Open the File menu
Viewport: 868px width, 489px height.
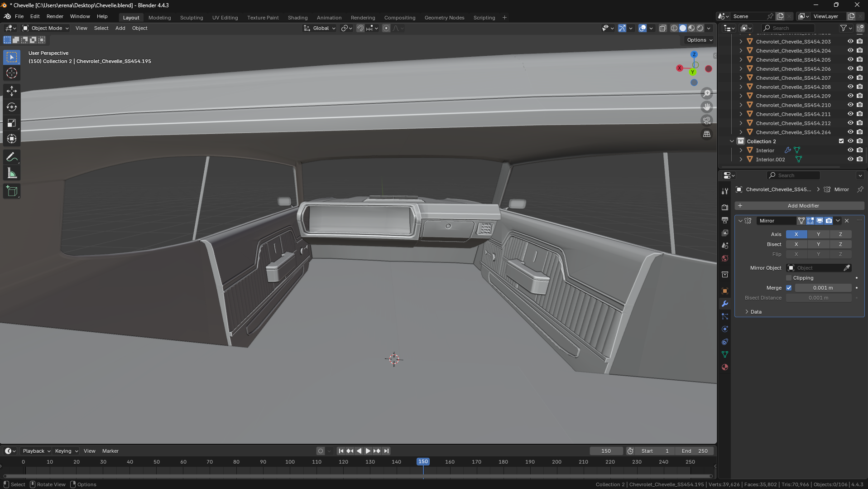point(19,16)
